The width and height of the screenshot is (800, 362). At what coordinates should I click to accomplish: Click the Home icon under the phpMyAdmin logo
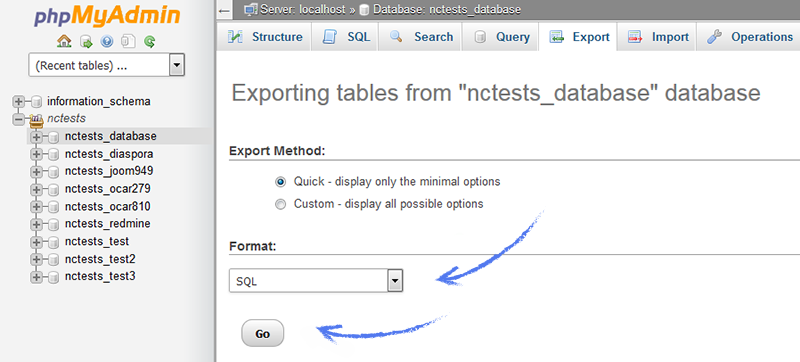pos(64,42)
